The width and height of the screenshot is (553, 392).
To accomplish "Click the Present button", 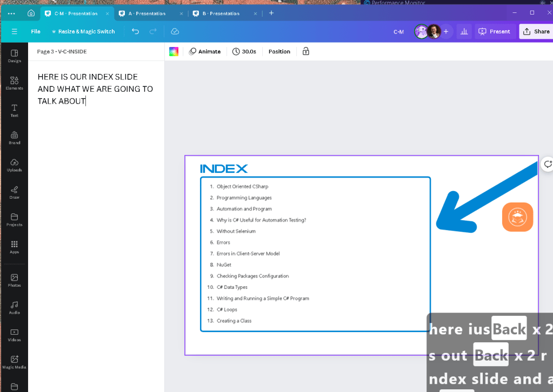I will pyautogui.click(x=495, y=31).
